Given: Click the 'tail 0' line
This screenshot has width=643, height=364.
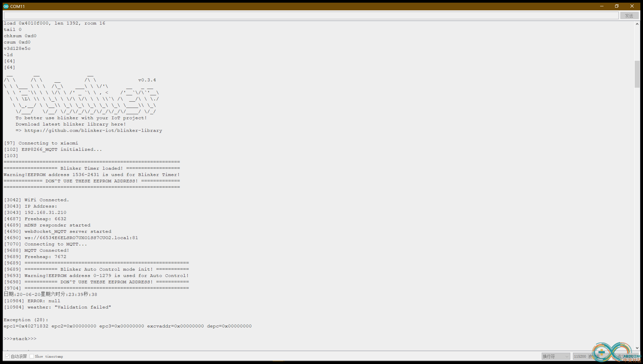Looking at the screenshot, I should tap(13, 30).
